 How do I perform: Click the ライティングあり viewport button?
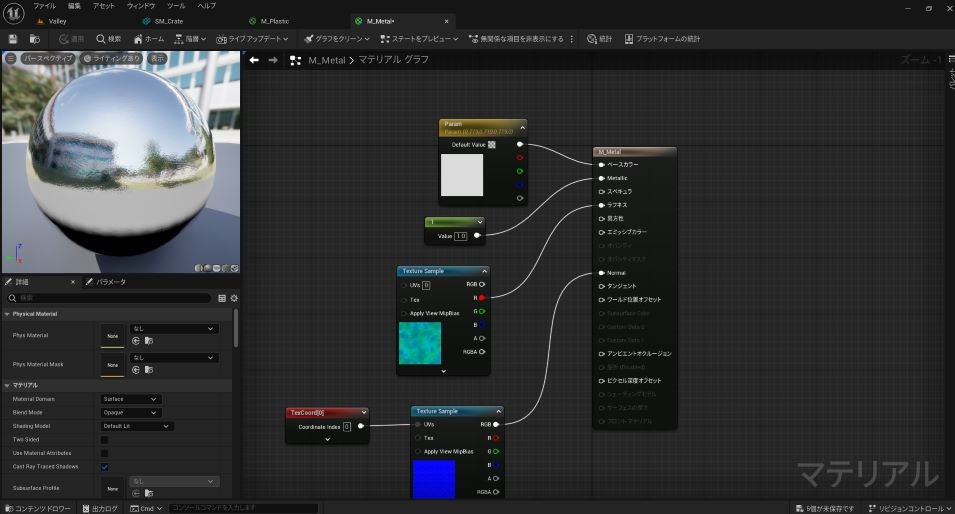[112, 58]
